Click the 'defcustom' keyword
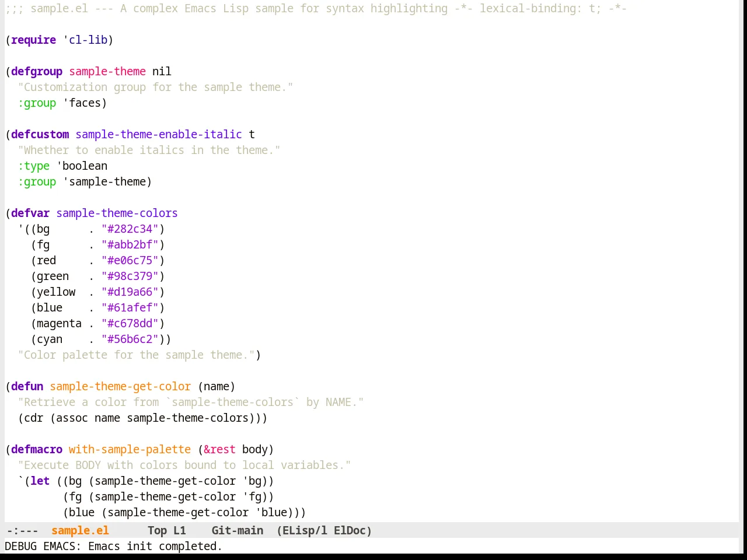747x560 pixels. click(40, 134)
